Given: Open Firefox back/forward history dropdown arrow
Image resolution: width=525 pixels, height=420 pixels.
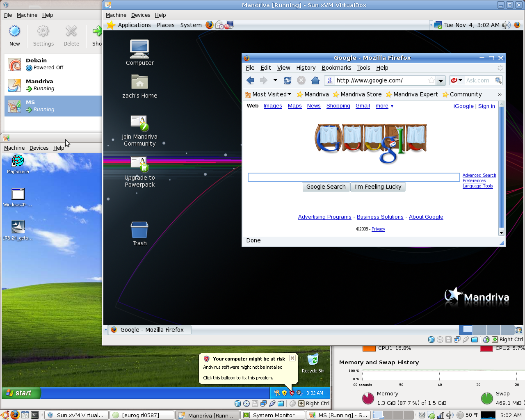Looking at the screenshot, I should tap(275, 80).
